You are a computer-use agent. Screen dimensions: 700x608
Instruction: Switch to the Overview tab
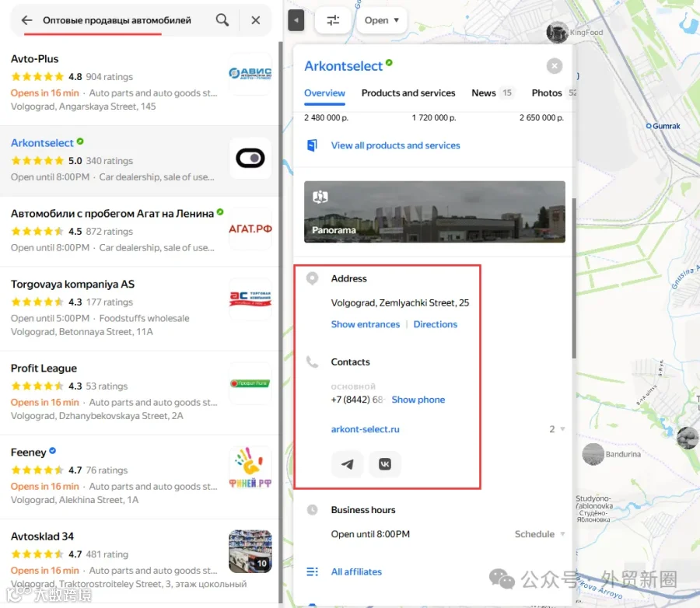click(324, 93)
